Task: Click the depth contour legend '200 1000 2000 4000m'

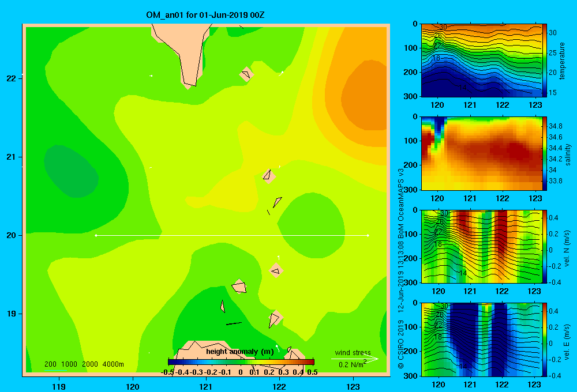Action: 84,364
